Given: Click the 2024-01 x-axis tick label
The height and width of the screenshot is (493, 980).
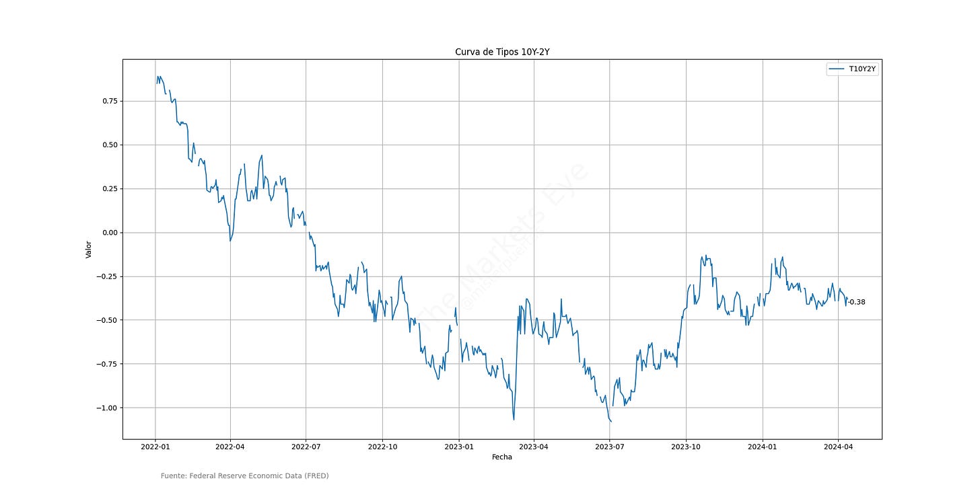Looking at the screenshot, I should 763,447.
